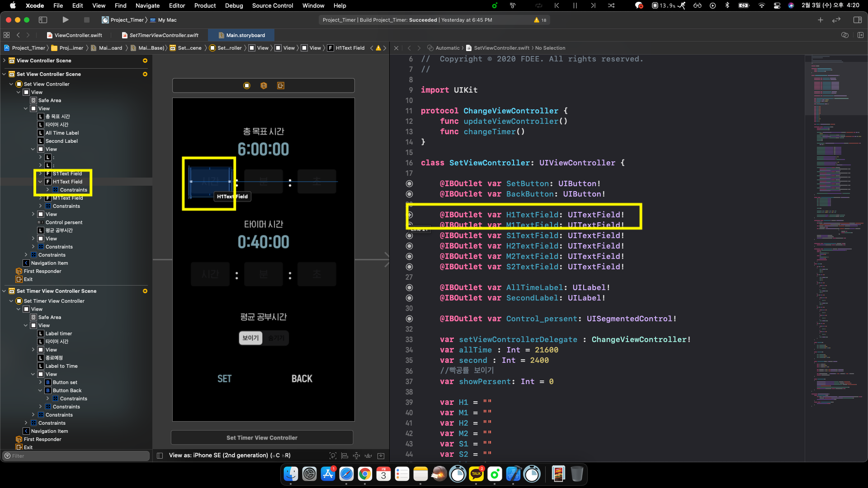Select the 보이기 segment in segmented control
This screenshot has height=488, width=868.
250,338
